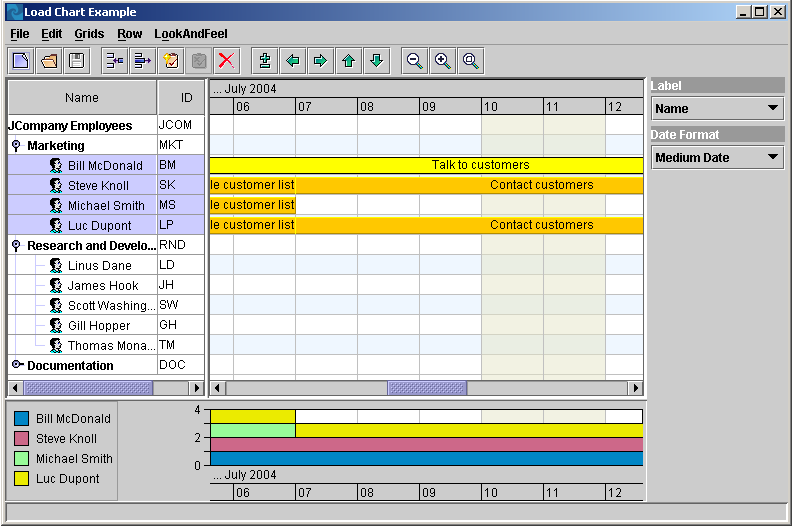Click the zoom in magnifier icon
Viewport: 792px width, 526px height.
pyautogui.click(x=442, y=61)
